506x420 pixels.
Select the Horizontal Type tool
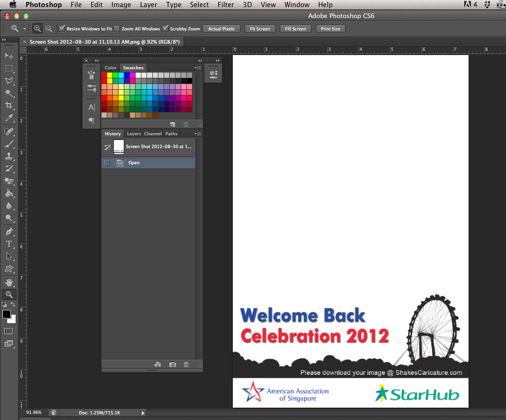click(x=9, y=244)
